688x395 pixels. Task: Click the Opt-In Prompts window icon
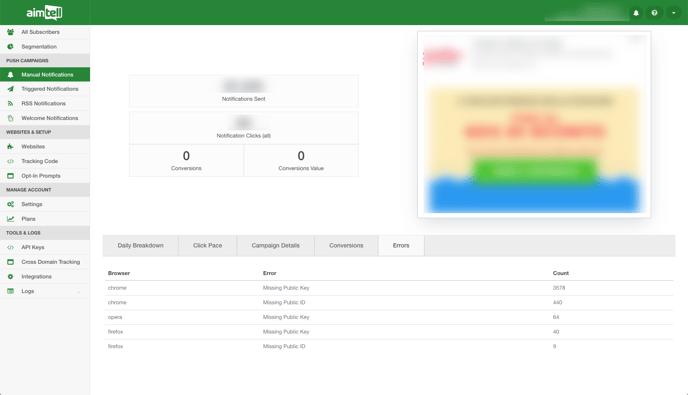click(x=11, y=176)
